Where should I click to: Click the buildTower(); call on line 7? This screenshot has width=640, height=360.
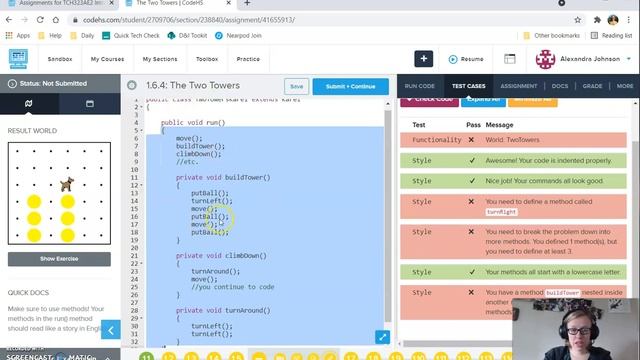[200, 146]
